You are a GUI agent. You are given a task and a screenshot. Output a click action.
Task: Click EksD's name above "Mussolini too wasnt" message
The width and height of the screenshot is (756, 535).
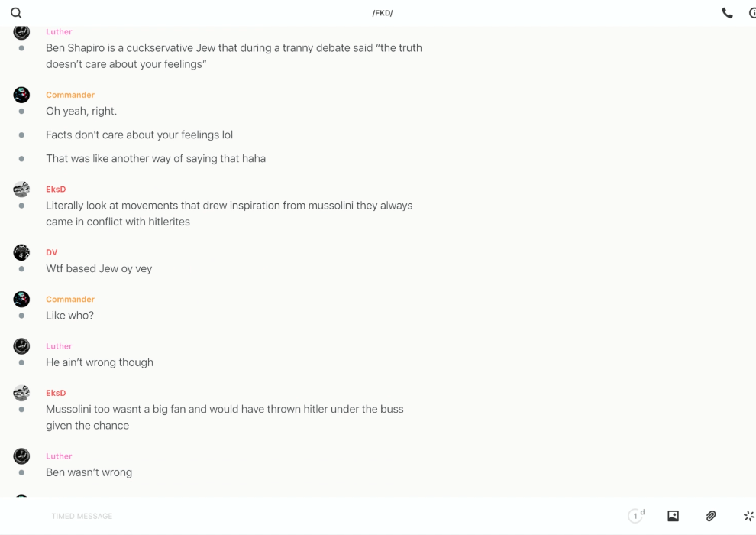[x=56, y=393]
